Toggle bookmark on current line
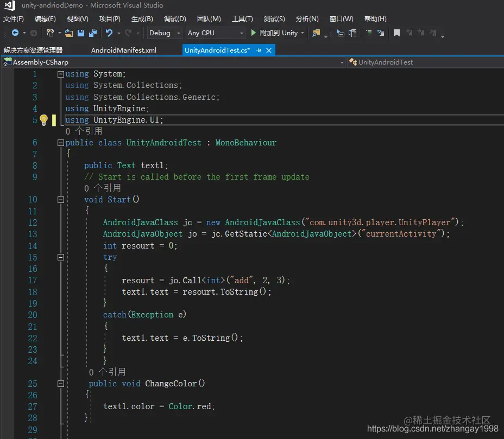This screenshot has height=439, width=504. (396, 33)
